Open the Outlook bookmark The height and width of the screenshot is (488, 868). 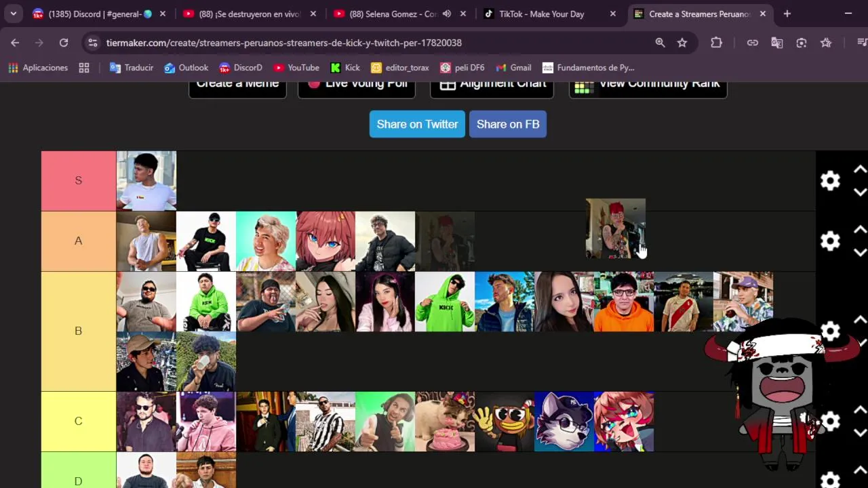[186, 68]
